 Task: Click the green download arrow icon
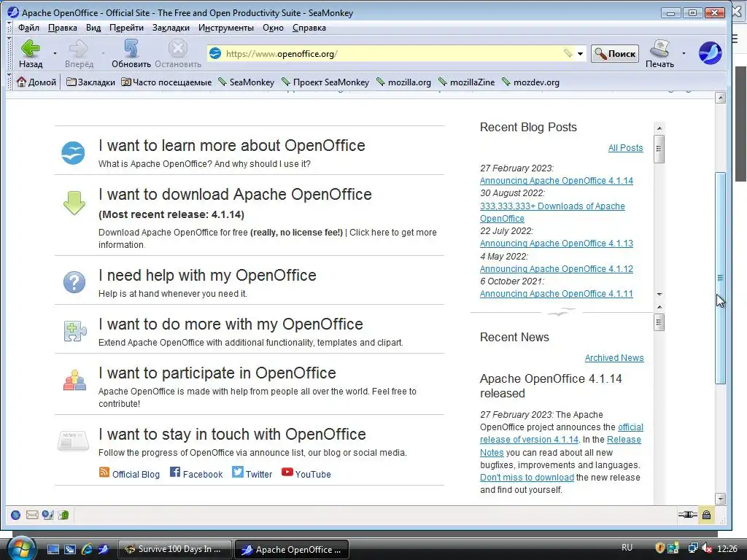74,203
